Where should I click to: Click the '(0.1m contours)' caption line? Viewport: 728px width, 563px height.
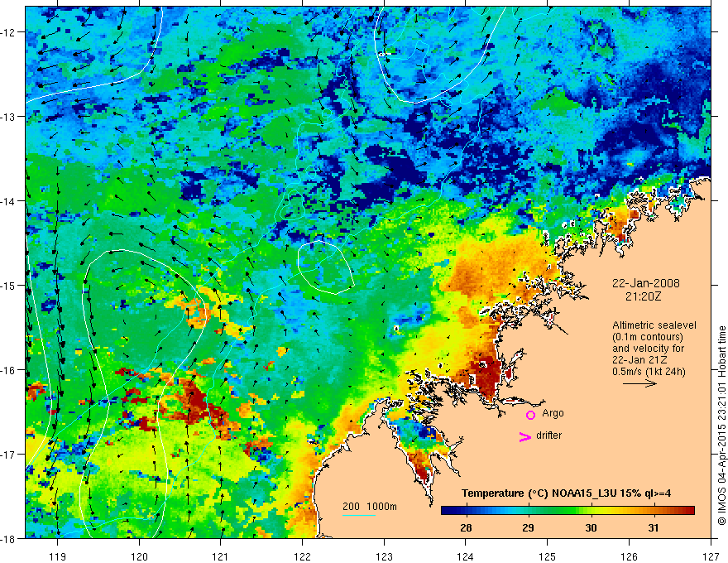tap(648, 337)
